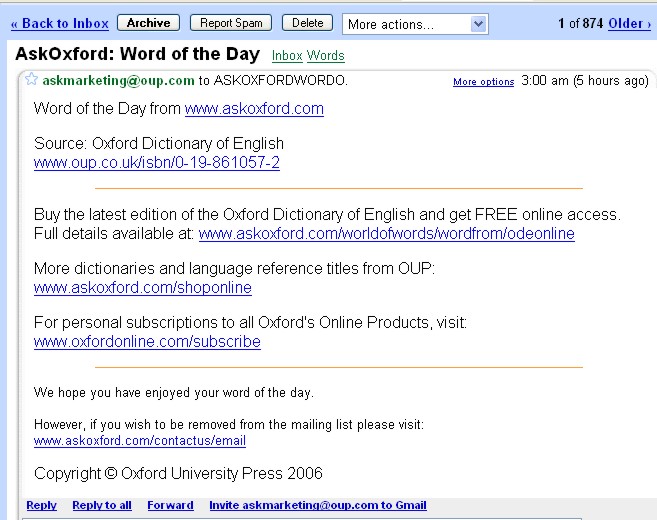Screen dimensions: 657x520
Task: Select the '1 of 874' message counter
Action: point(580,23)
